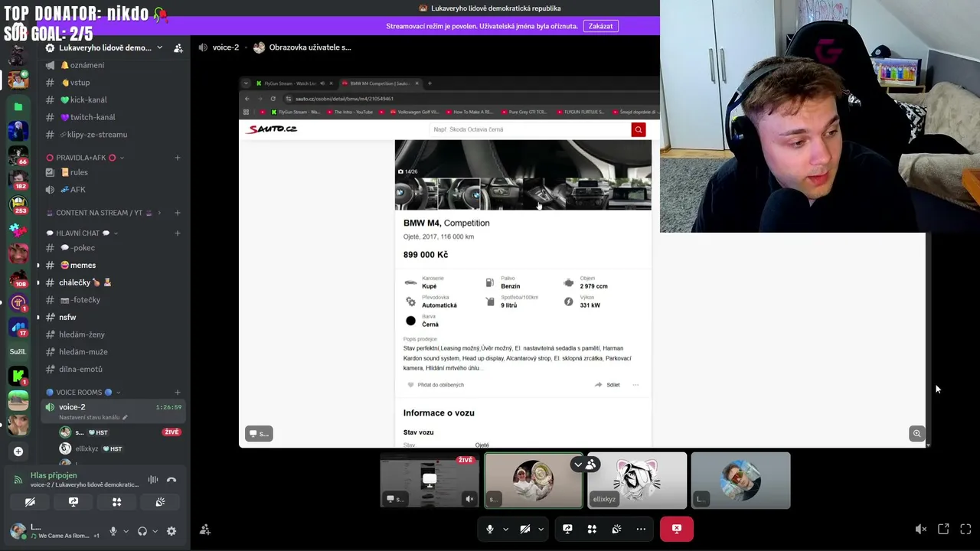
Task: Open soundboard in the voice panel
Action: pos(160,502)
